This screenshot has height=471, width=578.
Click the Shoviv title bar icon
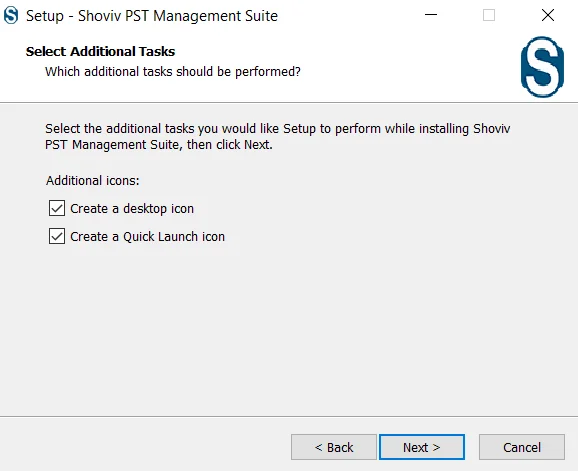click(x=11, y=15)
